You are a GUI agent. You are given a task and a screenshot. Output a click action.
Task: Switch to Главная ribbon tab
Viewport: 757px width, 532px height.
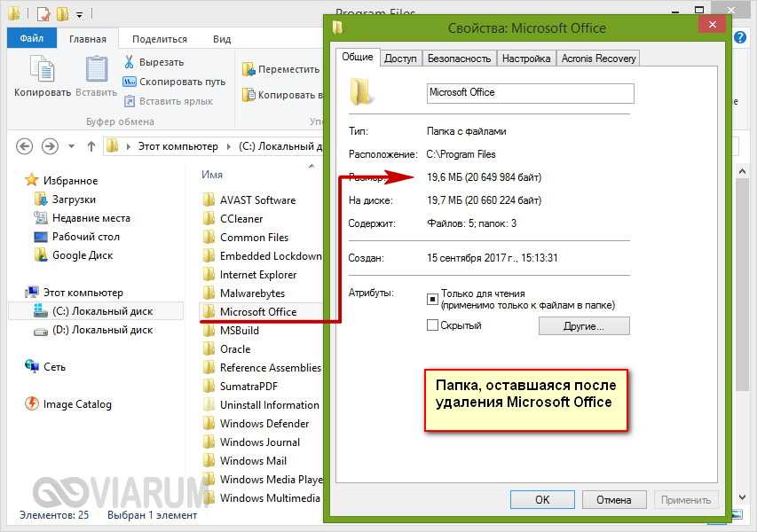tap(88, 39)
